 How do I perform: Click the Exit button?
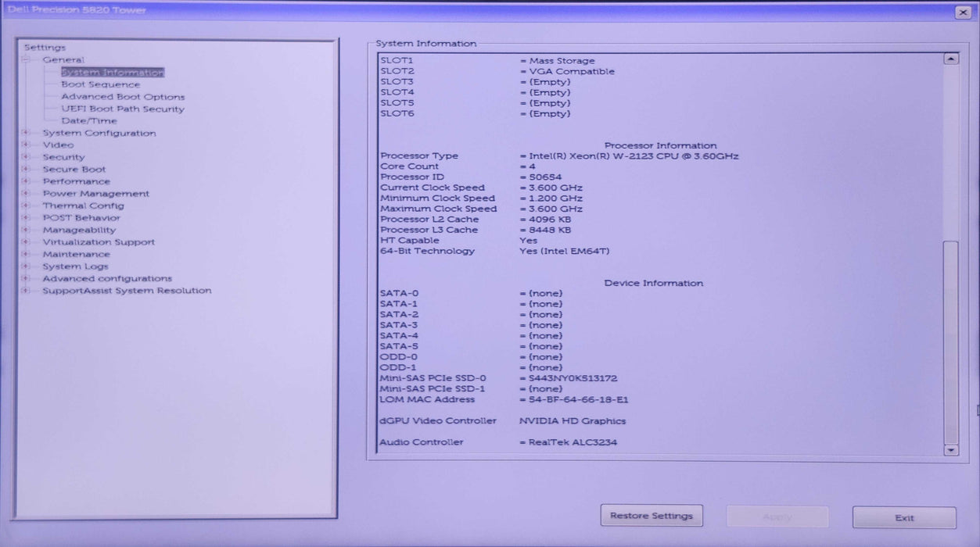904,517
